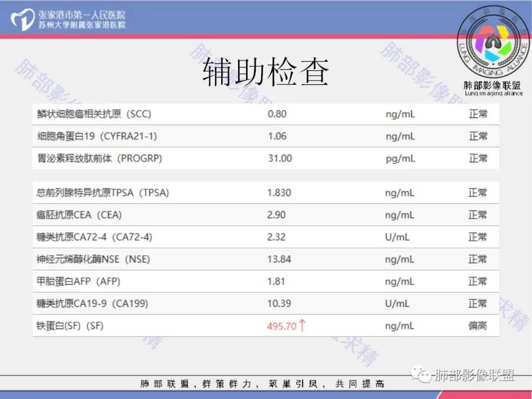This screenshot has height=399, width=532.
Task: Click the 正常 status in AFP row
Action: 477,281
